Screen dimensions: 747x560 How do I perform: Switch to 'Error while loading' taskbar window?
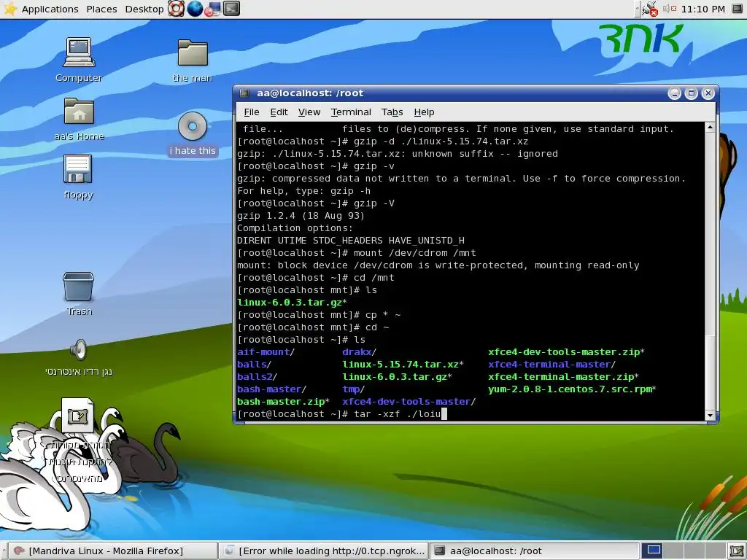(x=325, y=551)
